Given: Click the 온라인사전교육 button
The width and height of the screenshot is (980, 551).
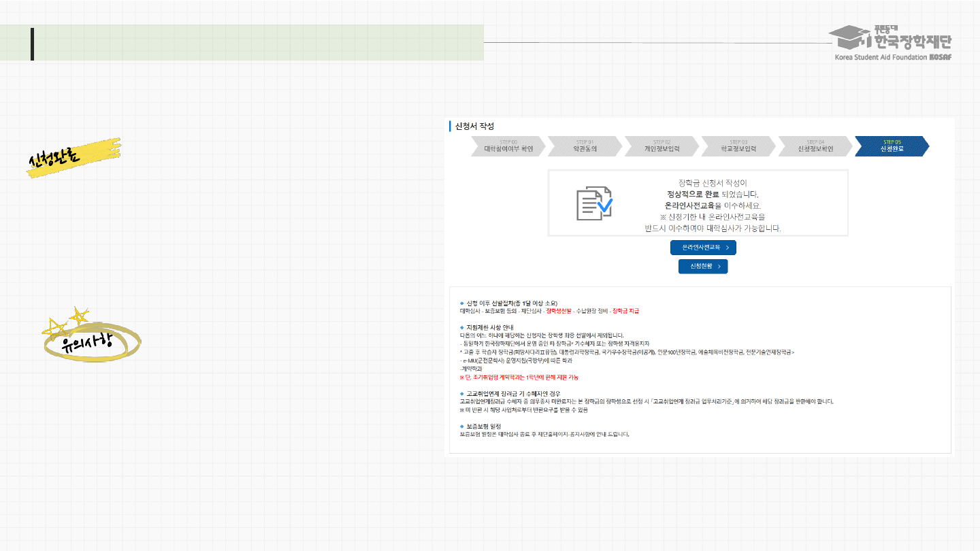Looking at the screenshot, I should [x=702, y=248].
